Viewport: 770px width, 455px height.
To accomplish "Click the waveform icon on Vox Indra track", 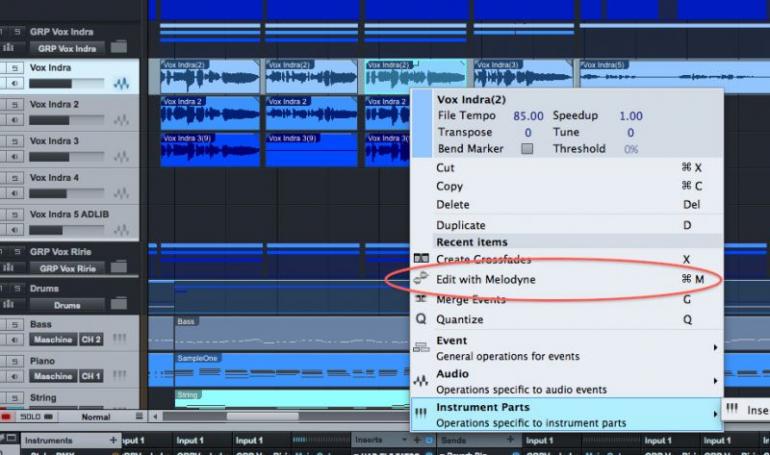I will click(121, 83).
